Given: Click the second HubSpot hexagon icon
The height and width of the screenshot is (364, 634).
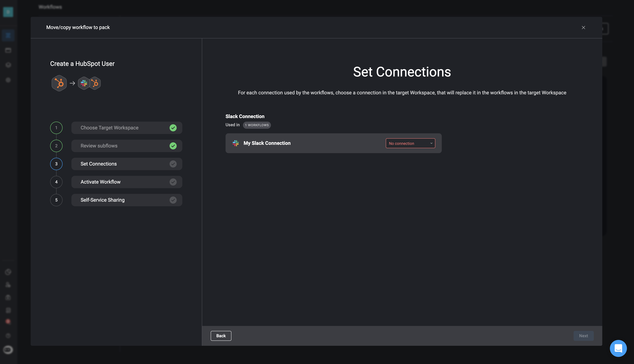Looking at the screenshot, I should (x=95, y=83).
